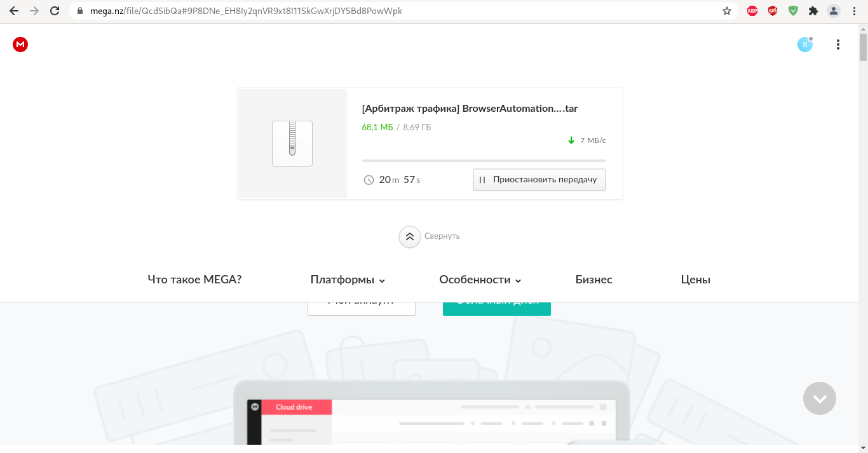This screenshot has height=453, width=868.
Task: Click the AdBlock Plus extension icon
Action: pyautogui.click(x=752, y=11)
